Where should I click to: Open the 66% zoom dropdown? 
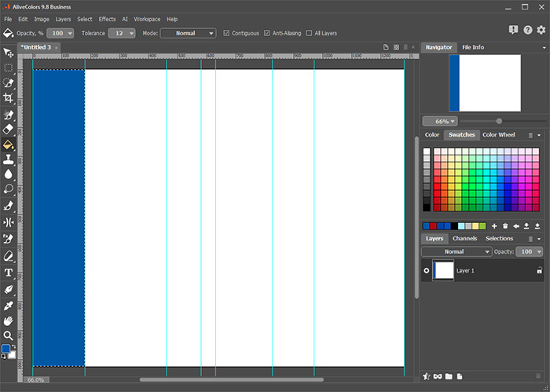pos(440,121)
